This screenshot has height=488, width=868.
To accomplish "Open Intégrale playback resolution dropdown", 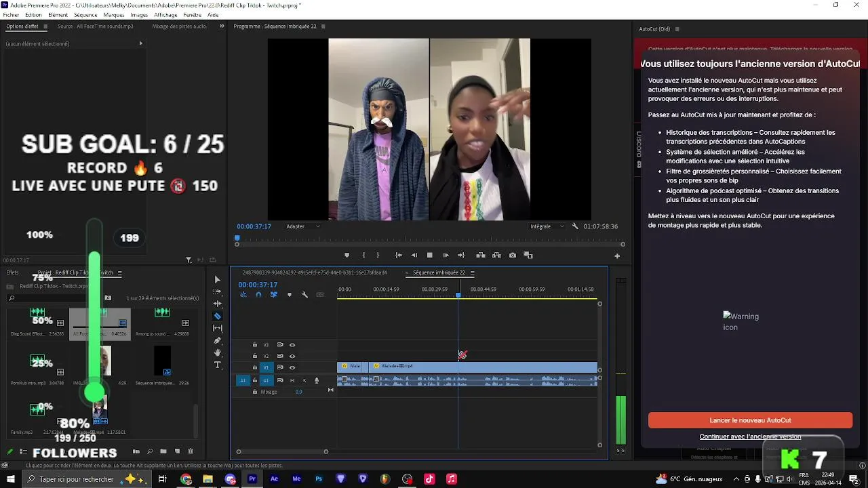I will [547, 226].
